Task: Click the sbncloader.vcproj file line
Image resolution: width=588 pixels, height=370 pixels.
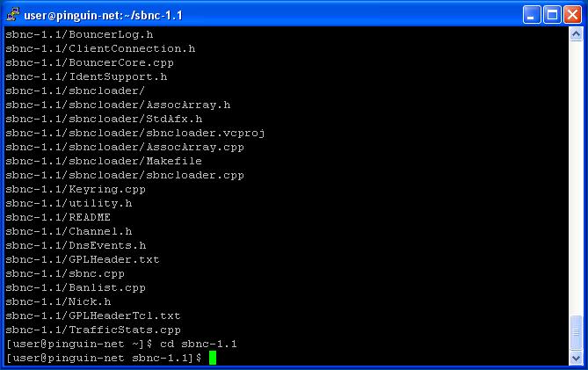Action: coord(135,133)
